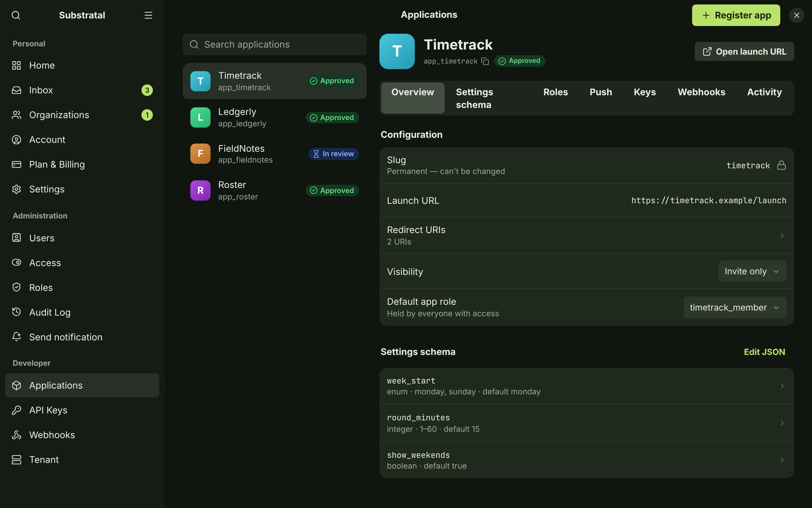Open Account page
Viewport: 812px width, 508px height.
click(x=82, y=139)
